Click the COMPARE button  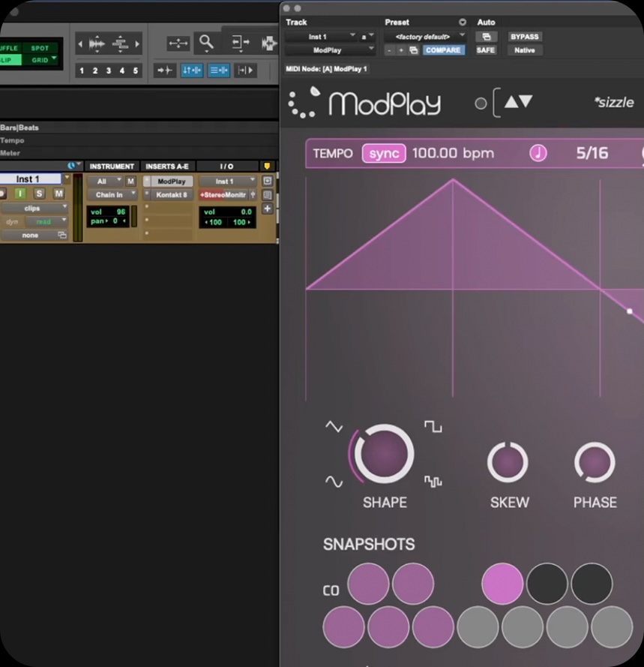(x=443, y=50)
